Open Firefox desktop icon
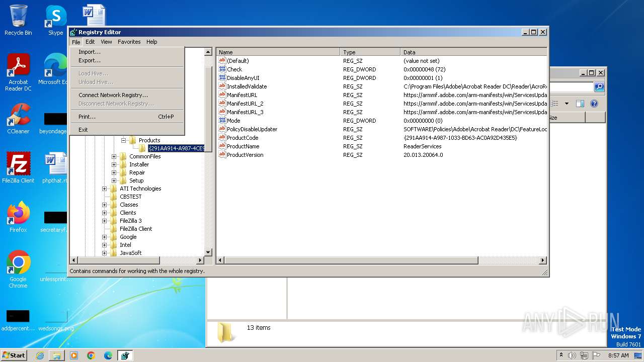The height and width of the screenshot is (362, 644). 18,217
